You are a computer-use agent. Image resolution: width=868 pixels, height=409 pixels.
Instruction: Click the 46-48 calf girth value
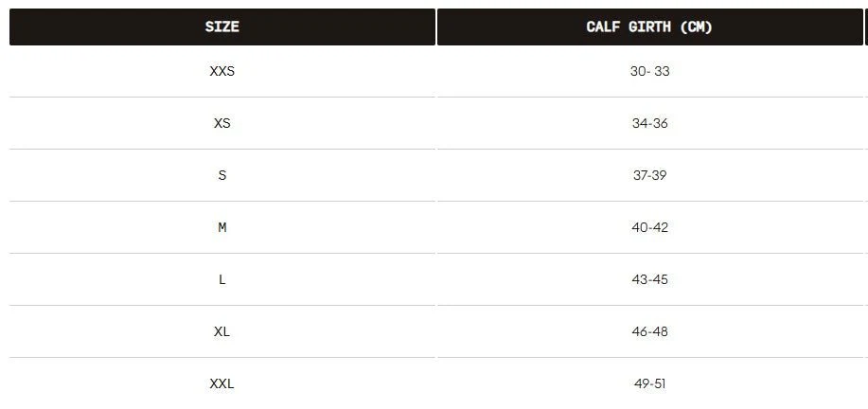[x=649, y=331]
